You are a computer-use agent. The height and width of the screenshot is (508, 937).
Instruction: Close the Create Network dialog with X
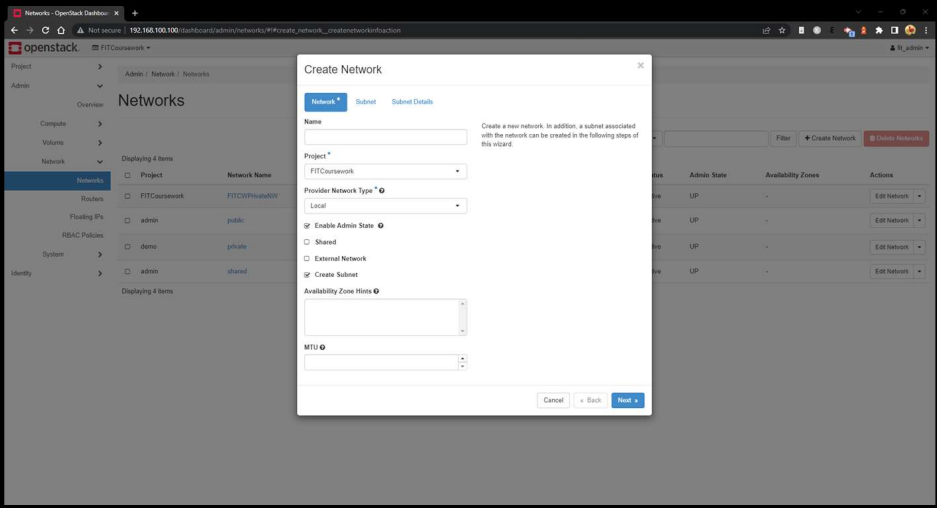pos(640,66)
